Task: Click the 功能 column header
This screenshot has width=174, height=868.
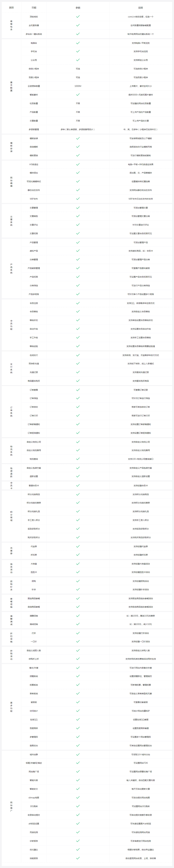Action: pyautogui.click(x=34, y=7)
